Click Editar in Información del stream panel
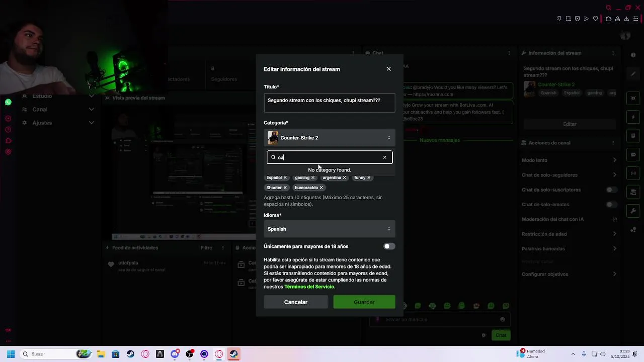644x362 pixels. [570, 124]
